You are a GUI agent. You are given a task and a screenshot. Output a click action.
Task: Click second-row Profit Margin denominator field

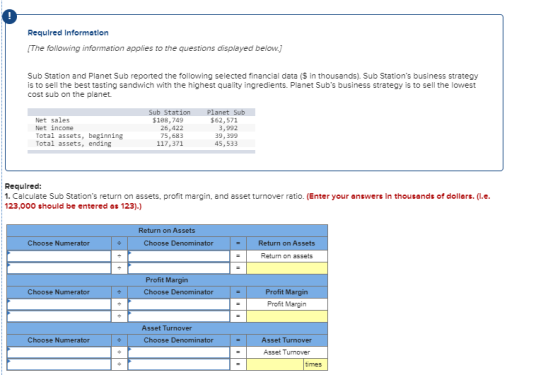179,316
